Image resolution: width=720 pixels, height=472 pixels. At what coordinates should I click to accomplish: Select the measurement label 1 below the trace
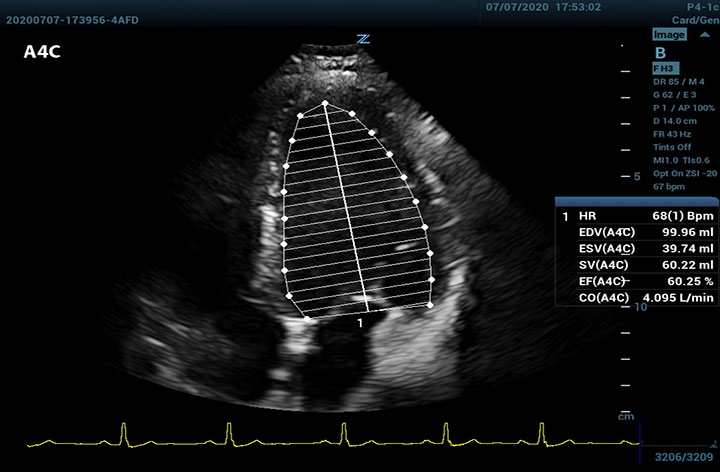pos(360,323)
